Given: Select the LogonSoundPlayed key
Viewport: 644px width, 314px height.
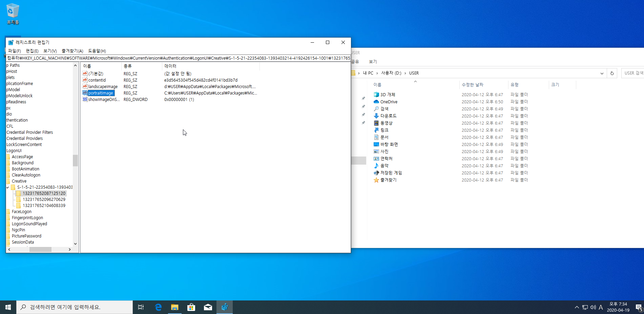Looking at the screenshot, I should pos(29,224).
